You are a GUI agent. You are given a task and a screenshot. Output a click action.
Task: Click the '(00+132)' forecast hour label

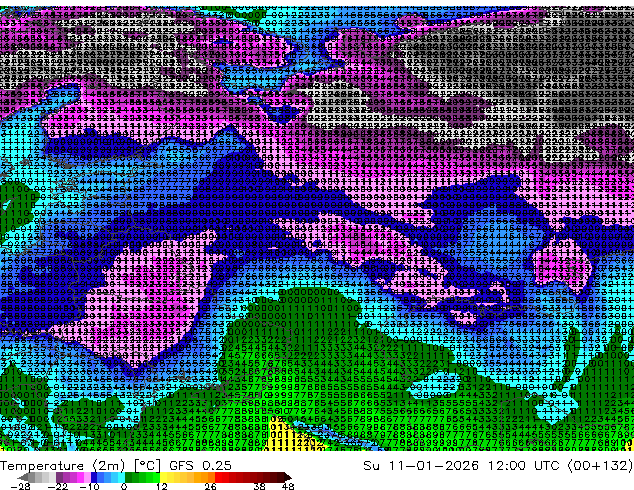600,466
